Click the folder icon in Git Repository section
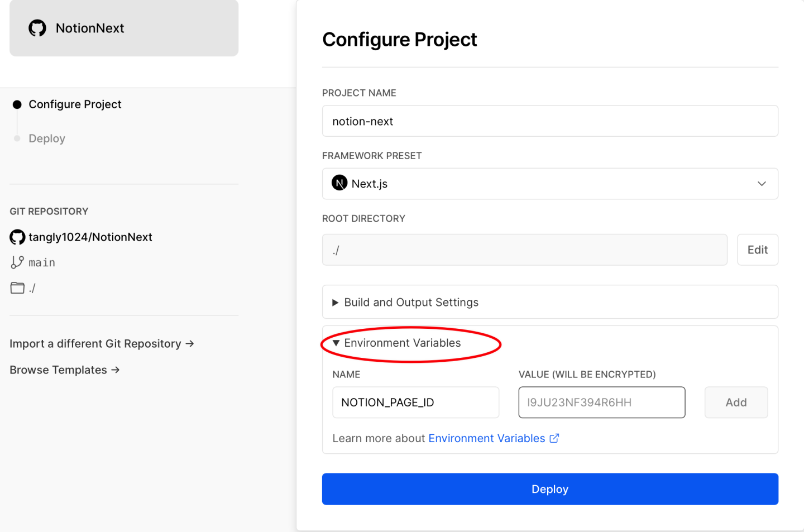The height and width of the screenshot is (532, 804). tap(17, 288)
